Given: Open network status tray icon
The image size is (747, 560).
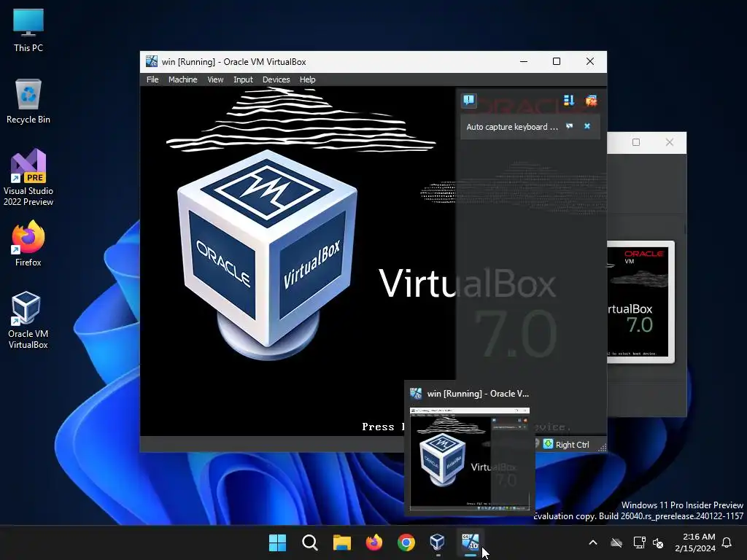Looking at the screenshot, I should pyautogui.click(x=639, y=542).
